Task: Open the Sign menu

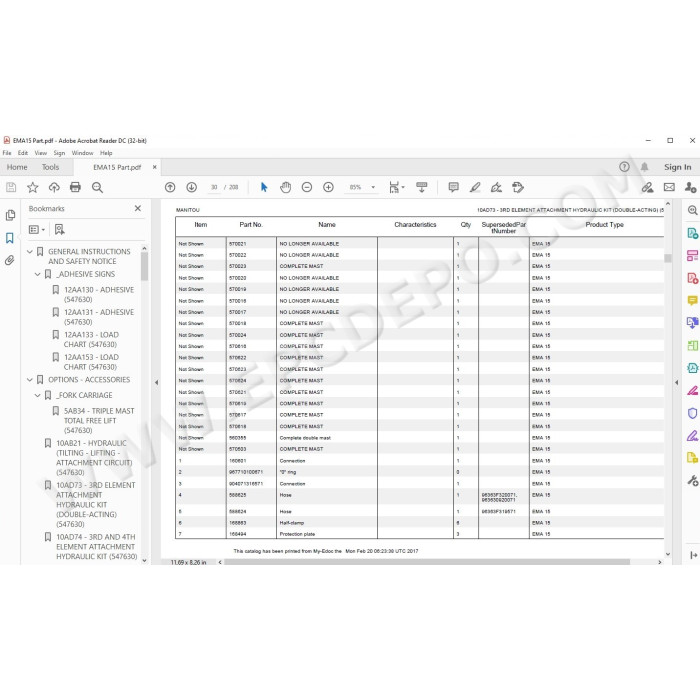Action: click(59, 153)
